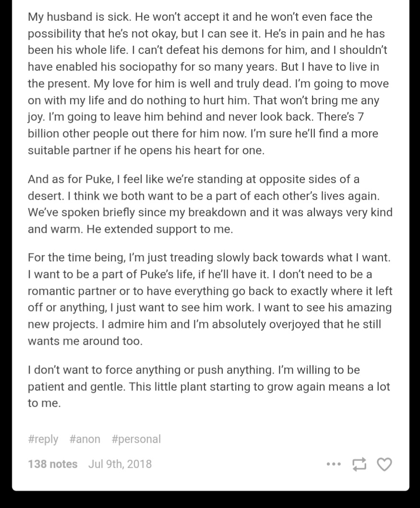Open the #personal tag
Viewport: 420px width, 508px height.
pos(136,439)
